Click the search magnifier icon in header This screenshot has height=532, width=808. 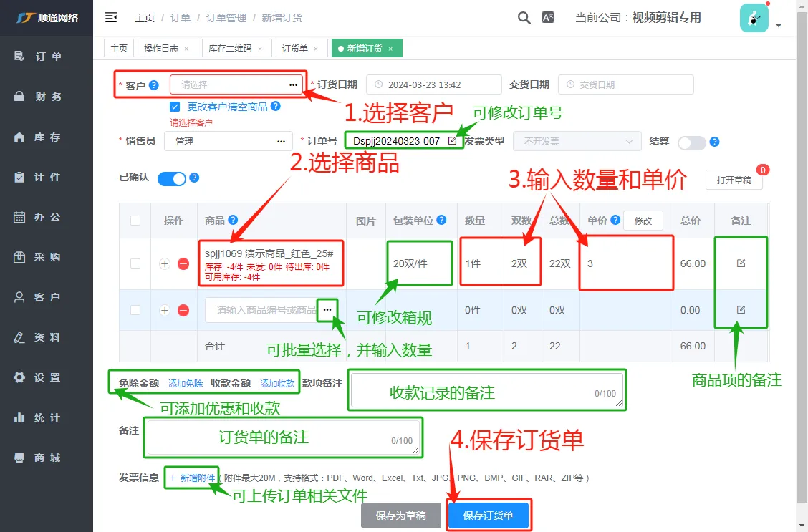pos(524,18)
